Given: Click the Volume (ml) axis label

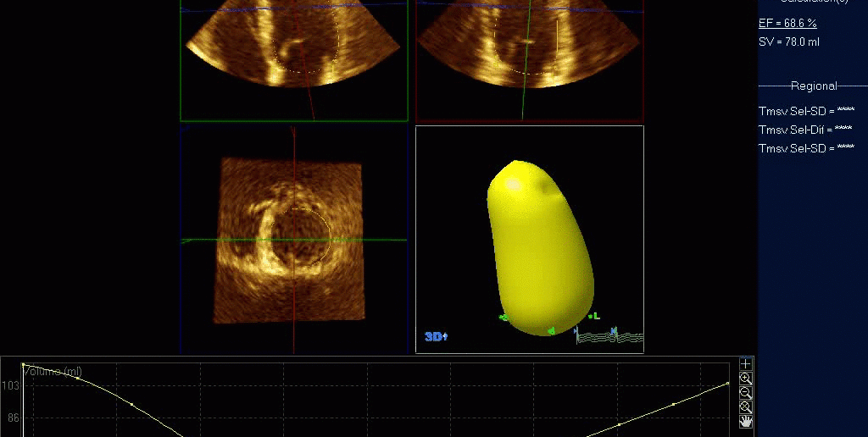Looking at the screenshot, I should tap(53, 371).
